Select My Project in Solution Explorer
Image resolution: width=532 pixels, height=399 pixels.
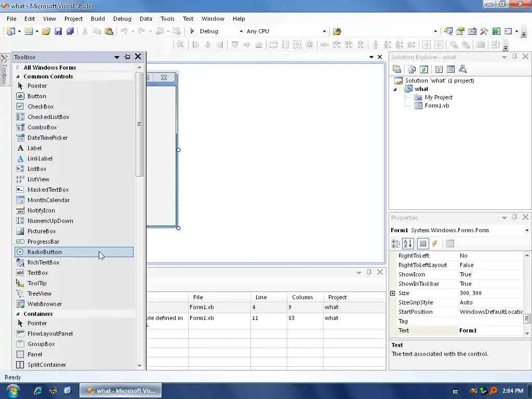pos(438,97)
